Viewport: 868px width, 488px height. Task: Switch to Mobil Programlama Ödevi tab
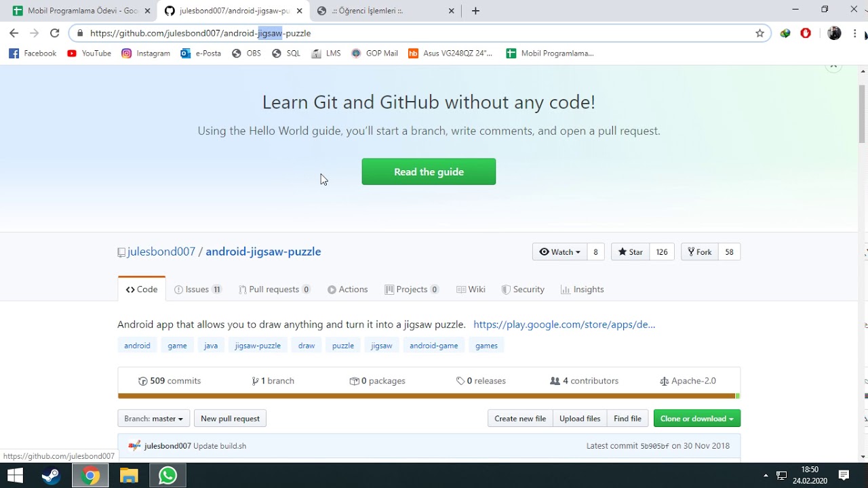pyautogui.click(x=80, y=11)
